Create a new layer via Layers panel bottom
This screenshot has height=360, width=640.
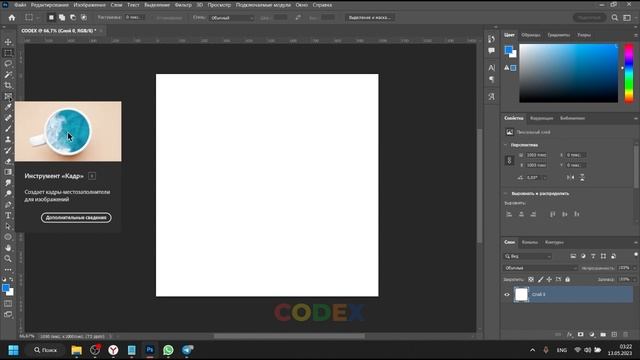(614, 335)
